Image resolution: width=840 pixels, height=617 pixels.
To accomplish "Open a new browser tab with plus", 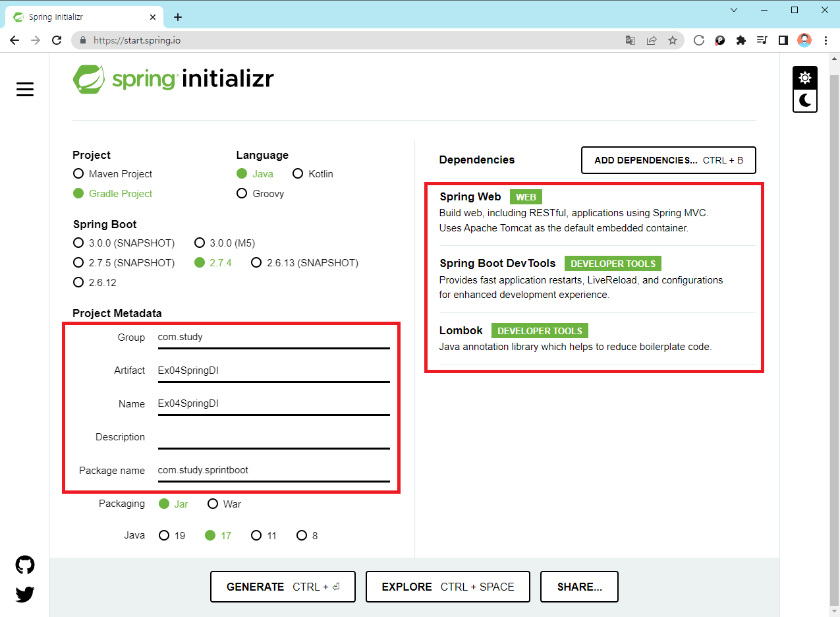I will point(177,17).
